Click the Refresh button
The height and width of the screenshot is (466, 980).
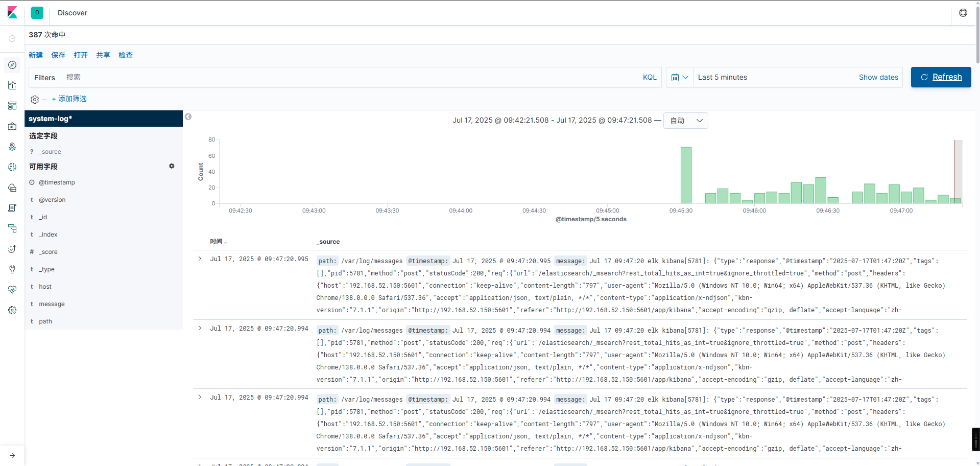[x=941, y=77]
